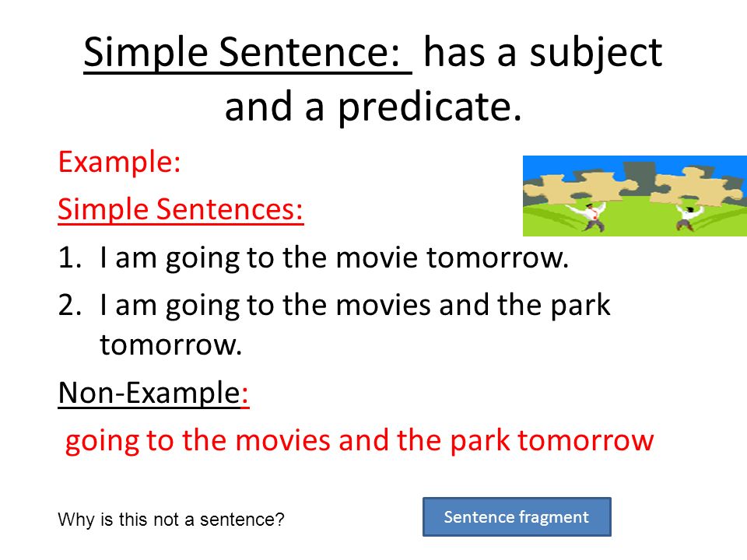The height and width of the screenshot is (560, 747).
Task: Click the underlined 'Simple Sentences:' heading
Action: [x=181, y=209]
